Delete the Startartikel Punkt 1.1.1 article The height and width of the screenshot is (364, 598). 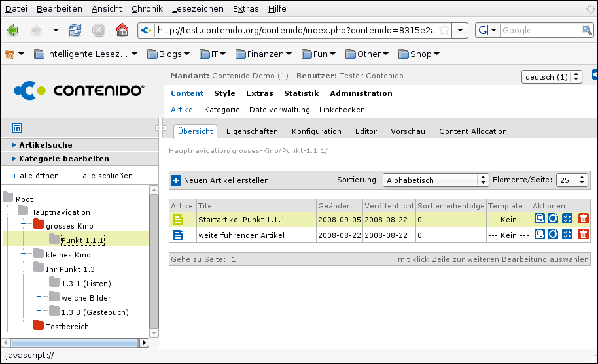[x=584, y=219]
